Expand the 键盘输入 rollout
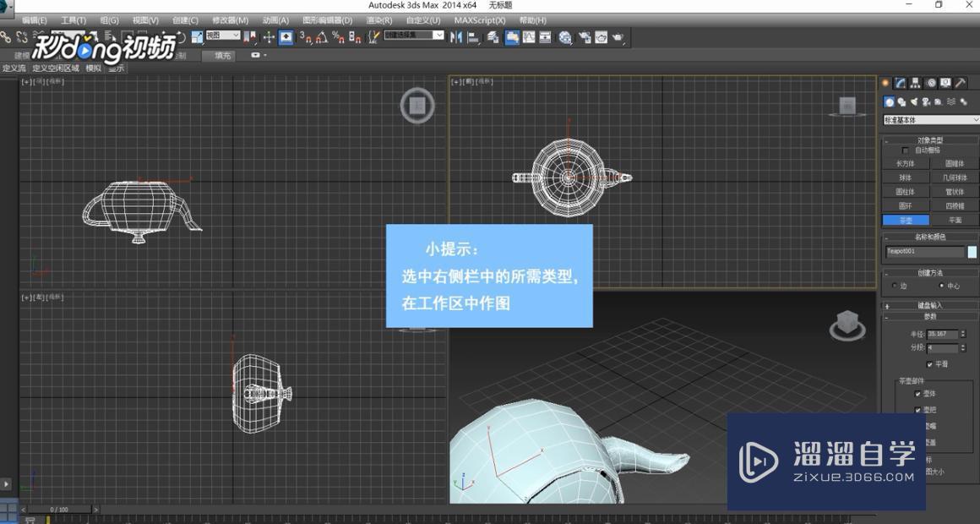This screenshot has width=980, height=524. (x=929, y=305)
